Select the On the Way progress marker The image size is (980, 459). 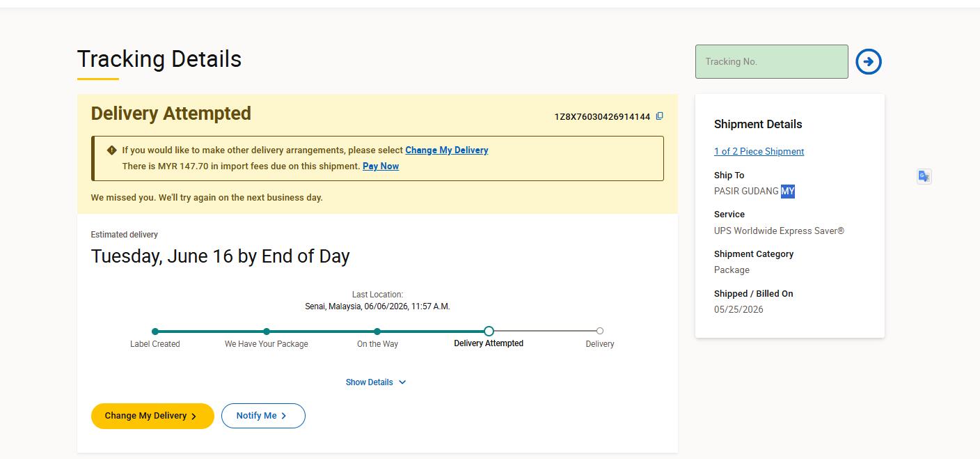coord(377,332)
